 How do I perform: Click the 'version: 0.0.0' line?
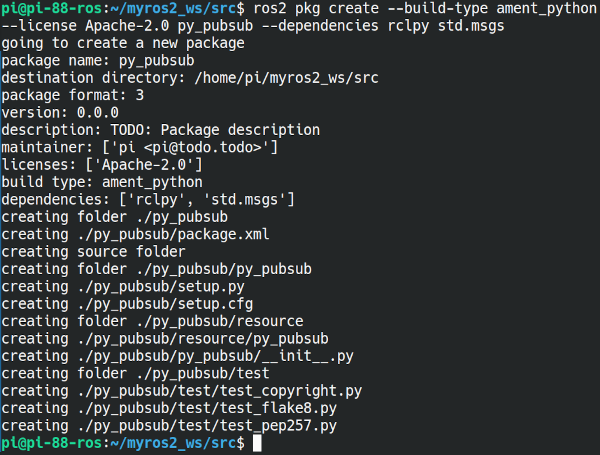pyautogui.click(x=60, y=113)
